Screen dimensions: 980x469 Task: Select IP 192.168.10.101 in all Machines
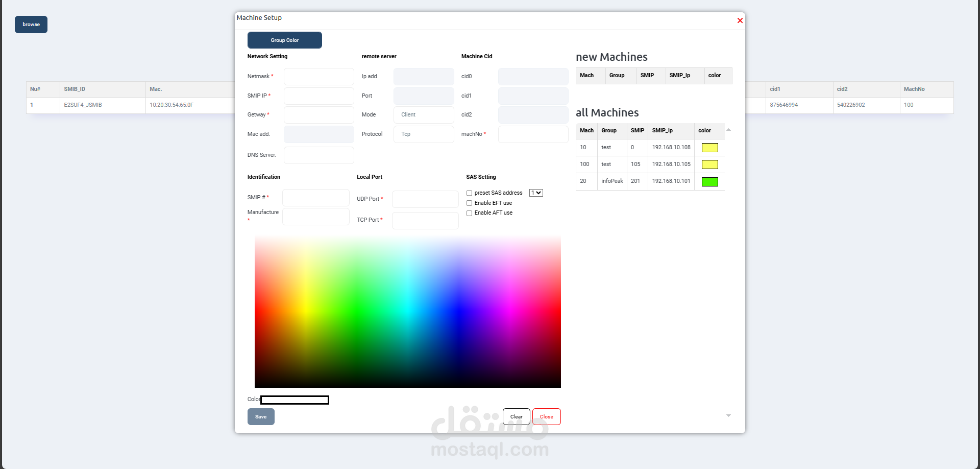click(x=671, y=181)
